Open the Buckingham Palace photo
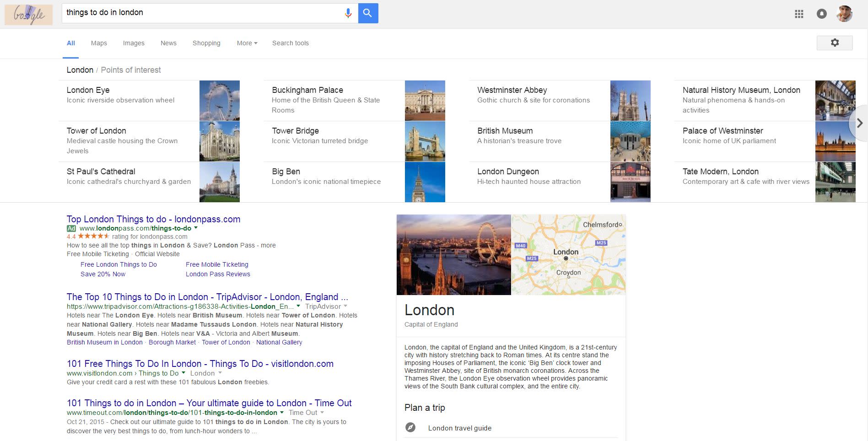 click(x=425, y=101)
